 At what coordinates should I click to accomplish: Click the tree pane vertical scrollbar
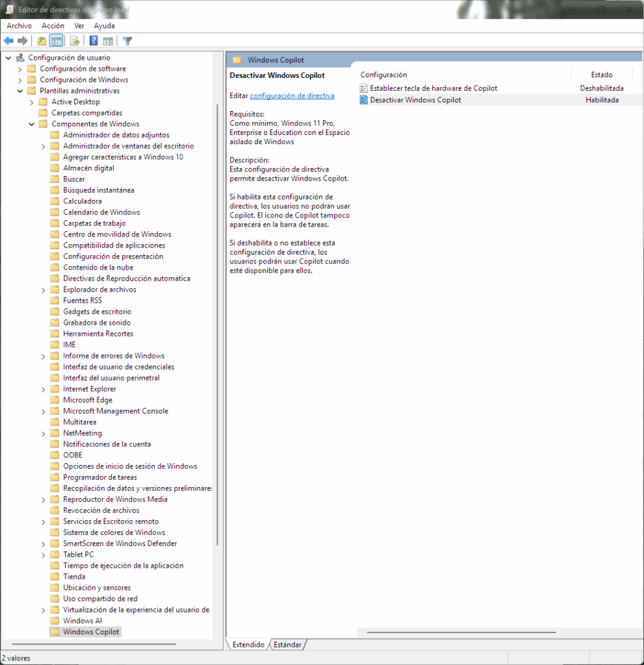pyautogui.click(x=217, y=325)
